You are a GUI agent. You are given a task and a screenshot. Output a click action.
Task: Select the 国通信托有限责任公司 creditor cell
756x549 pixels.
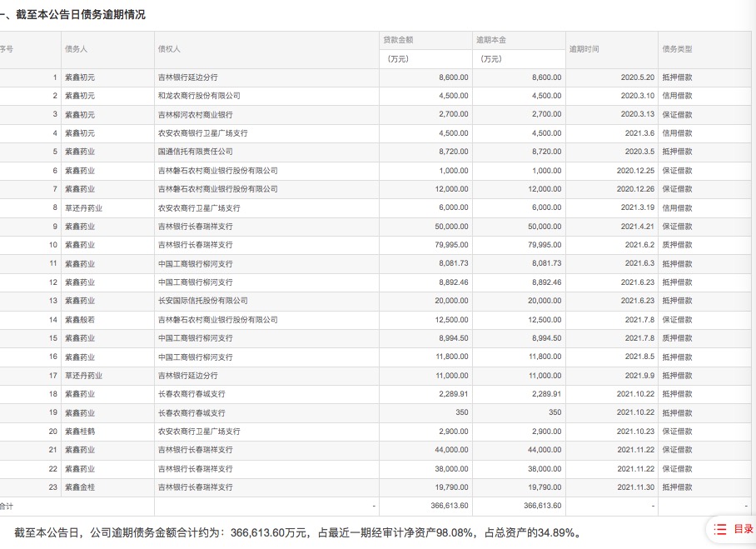196,152
